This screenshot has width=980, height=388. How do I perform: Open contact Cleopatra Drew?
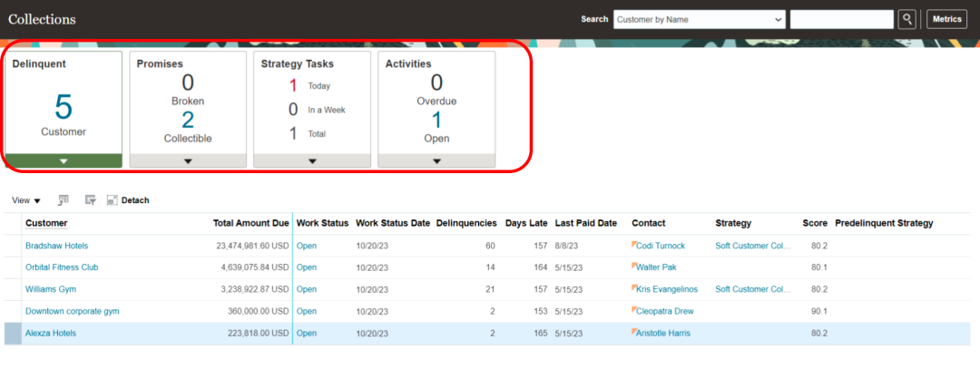665,311
